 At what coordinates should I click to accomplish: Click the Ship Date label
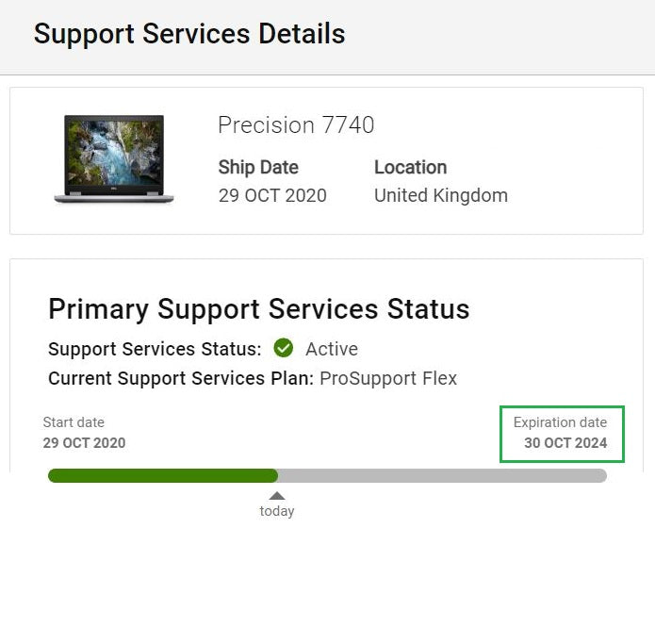tap(258, 168)
